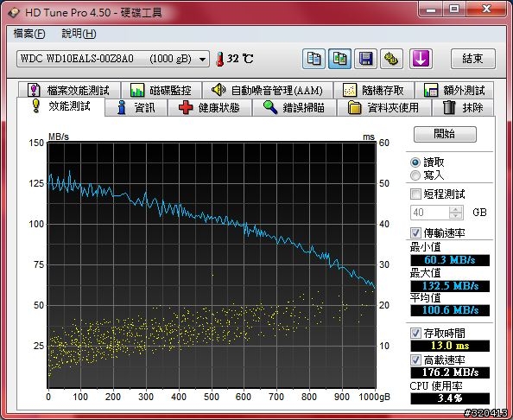The width and height of the screenshot is (513, 420).
Task: Open the 健康狀態 tab with red cross icon
Action: pyautogui.click(x=210, y=108)
